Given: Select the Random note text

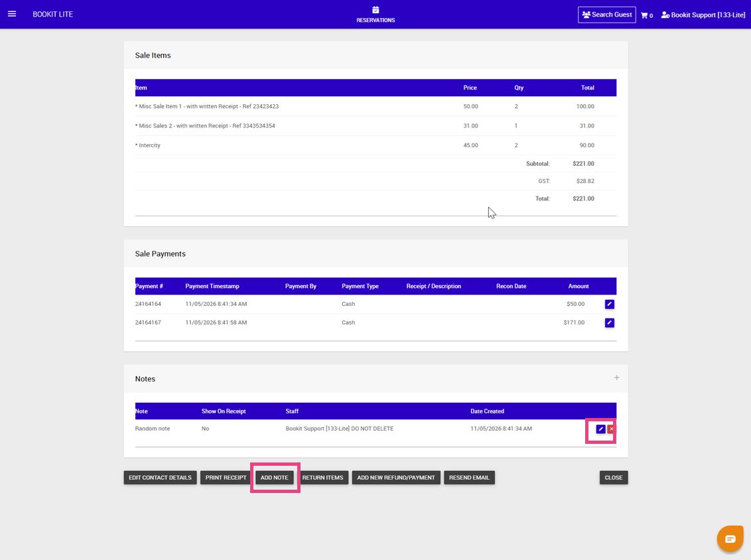Looking at the screenshot, I should click(153, 429).
